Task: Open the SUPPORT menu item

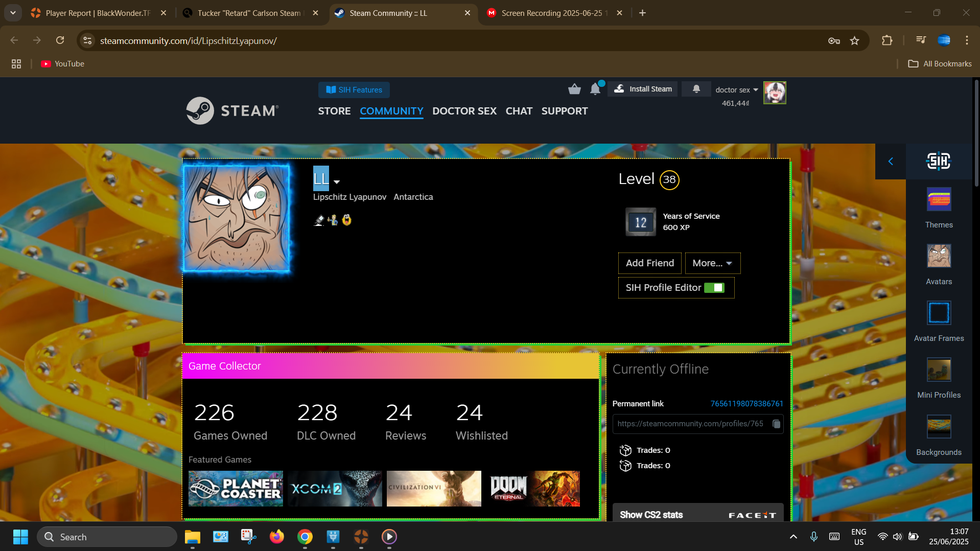Action: [x=564, y=111]
